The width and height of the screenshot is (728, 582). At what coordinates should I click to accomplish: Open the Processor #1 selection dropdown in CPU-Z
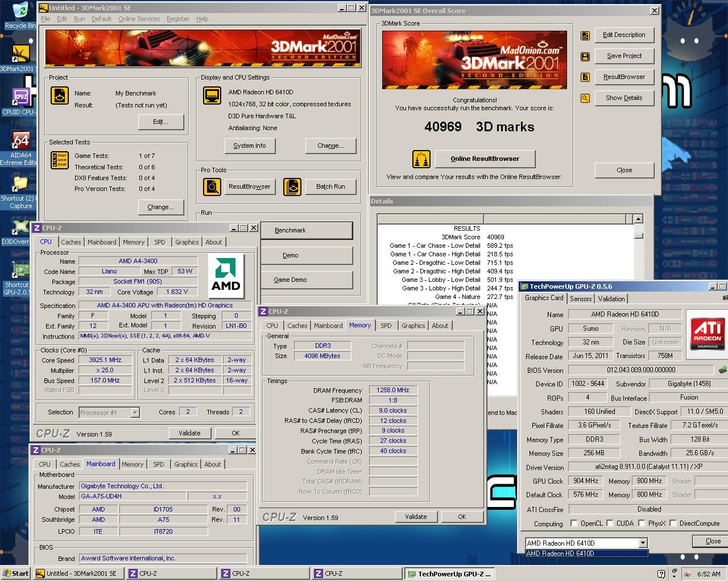coord(135,413)
